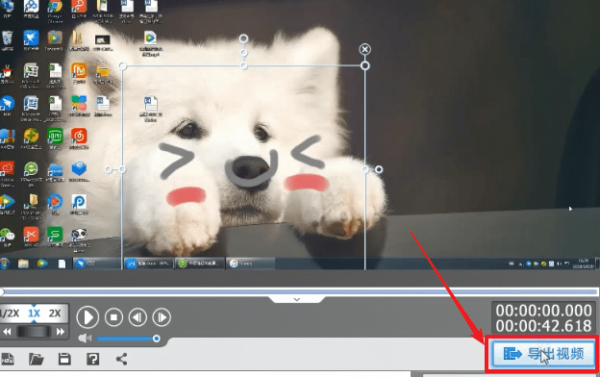Create a new project file
Screen dimensions: 600x377
point(7,359)
